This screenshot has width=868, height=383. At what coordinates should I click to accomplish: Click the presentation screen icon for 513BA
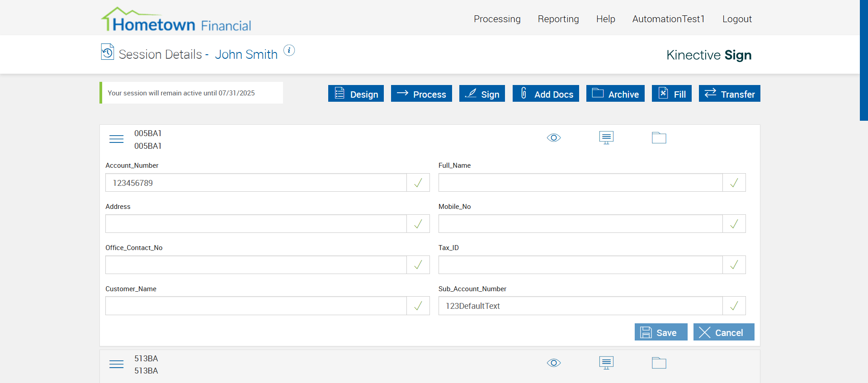coord(606,363)
